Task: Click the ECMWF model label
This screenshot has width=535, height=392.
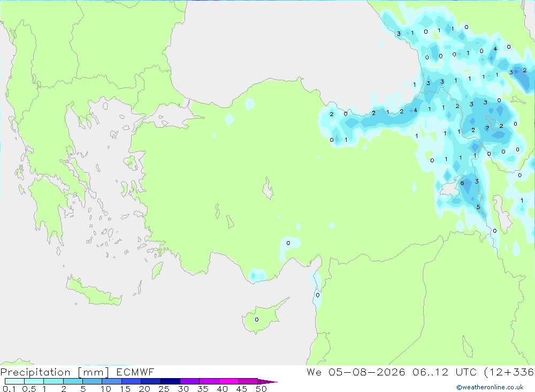Action: [x=135, y=372]
